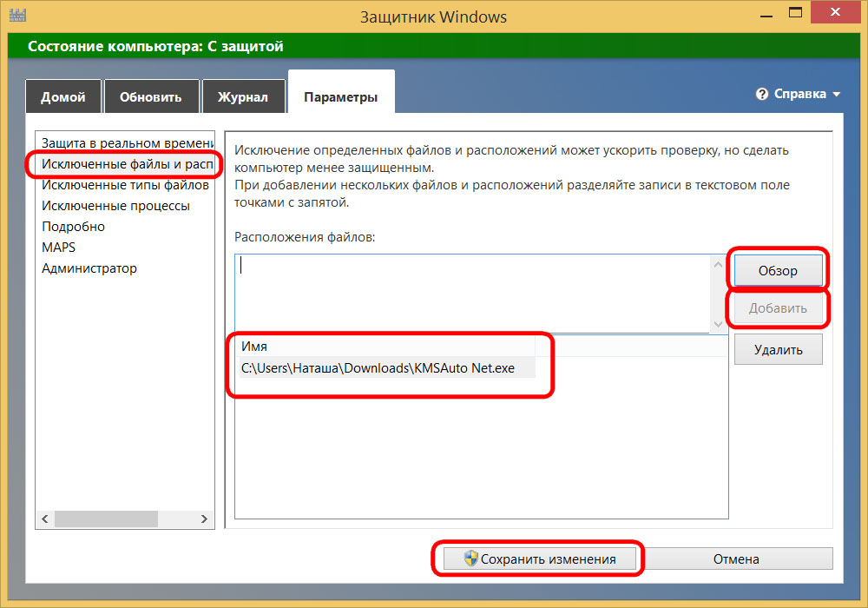Screen dimensions: 868x608
Task: Choose Исключенные типы файлов option
Action: (x=125, y=185)
